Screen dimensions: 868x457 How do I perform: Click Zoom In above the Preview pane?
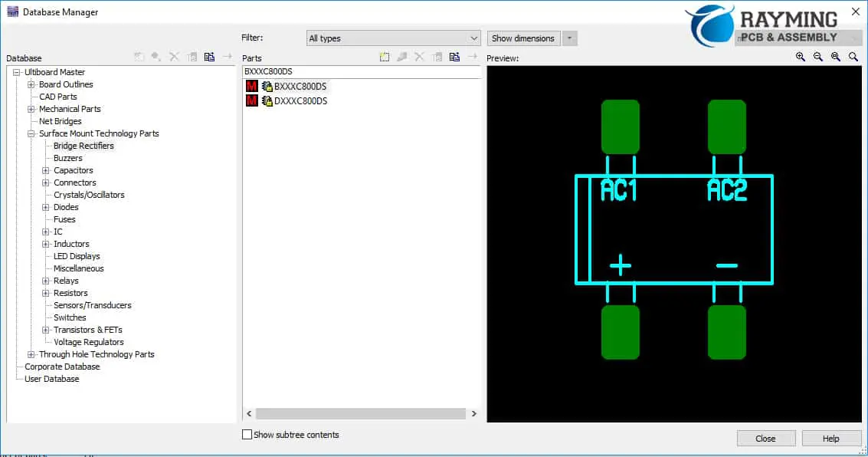[800, 57]
